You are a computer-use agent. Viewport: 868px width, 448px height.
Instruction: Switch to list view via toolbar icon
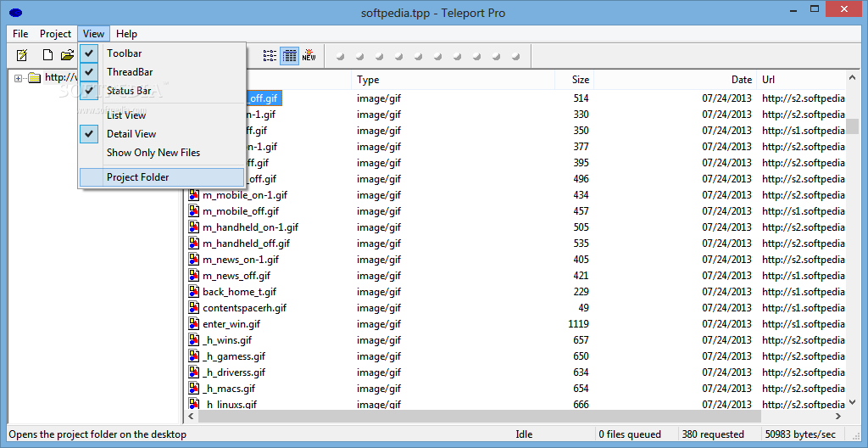[x=270, y=55]
